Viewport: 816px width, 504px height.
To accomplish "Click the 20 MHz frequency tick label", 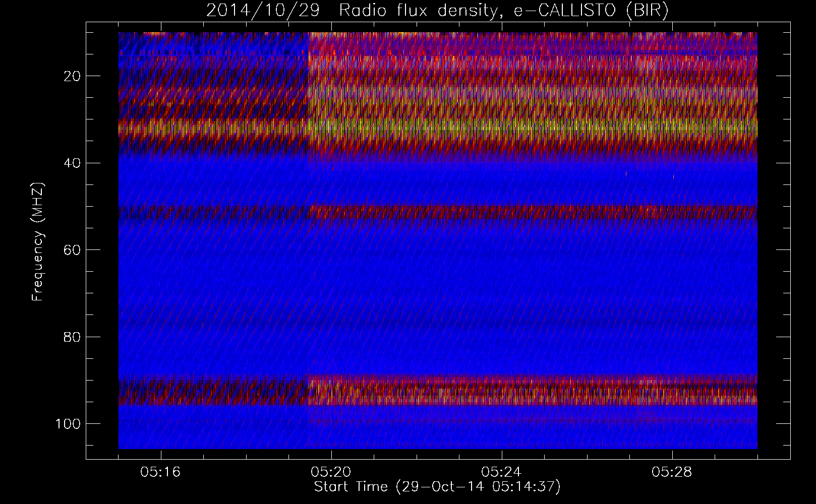I will 73,76.
